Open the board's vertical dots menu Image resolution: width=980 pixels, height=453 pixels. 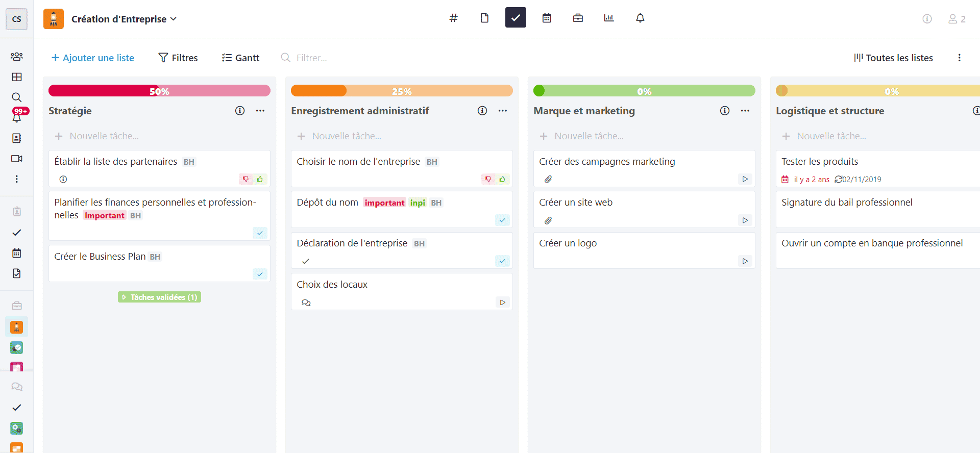[960, 58]
